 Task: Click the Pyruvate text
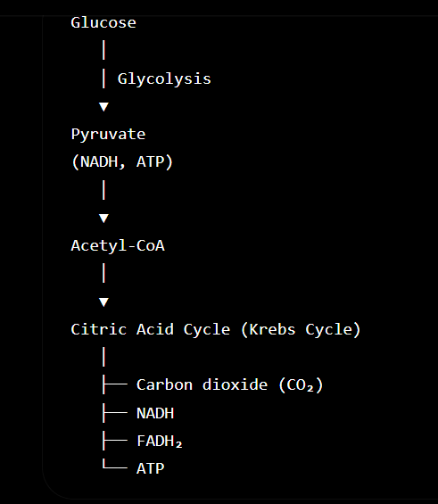click(x=108, y=135)
